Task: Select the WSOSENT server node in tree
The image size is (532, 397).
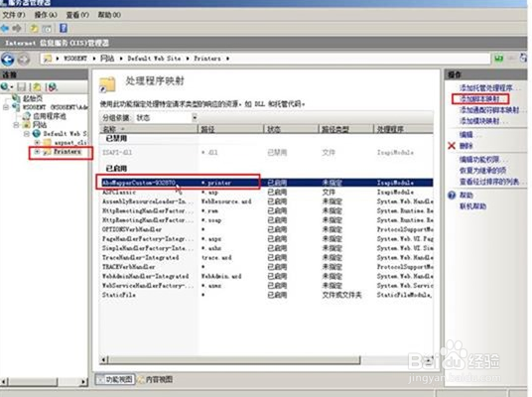Action: pyautogui.click(x=55, y=107)
